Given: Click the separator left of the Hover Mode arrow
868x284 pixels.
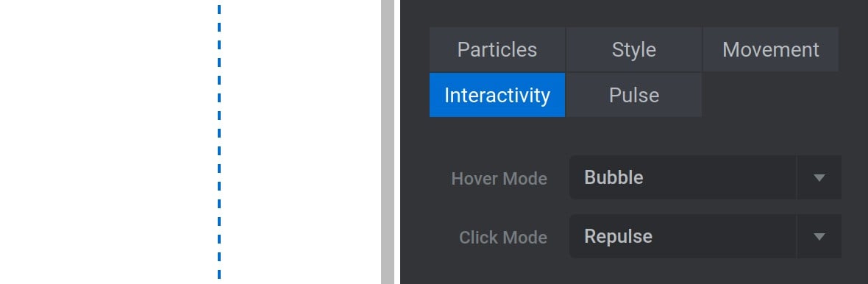Looking at the screenshot, I should [x=797, y=178].
